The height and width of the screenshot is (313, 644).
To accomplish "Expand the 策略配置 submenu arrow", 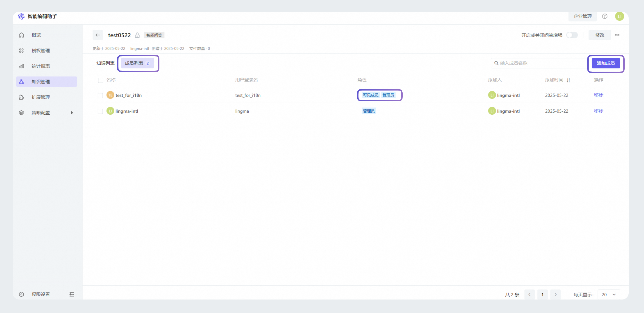I will click(x=72, y=113).
